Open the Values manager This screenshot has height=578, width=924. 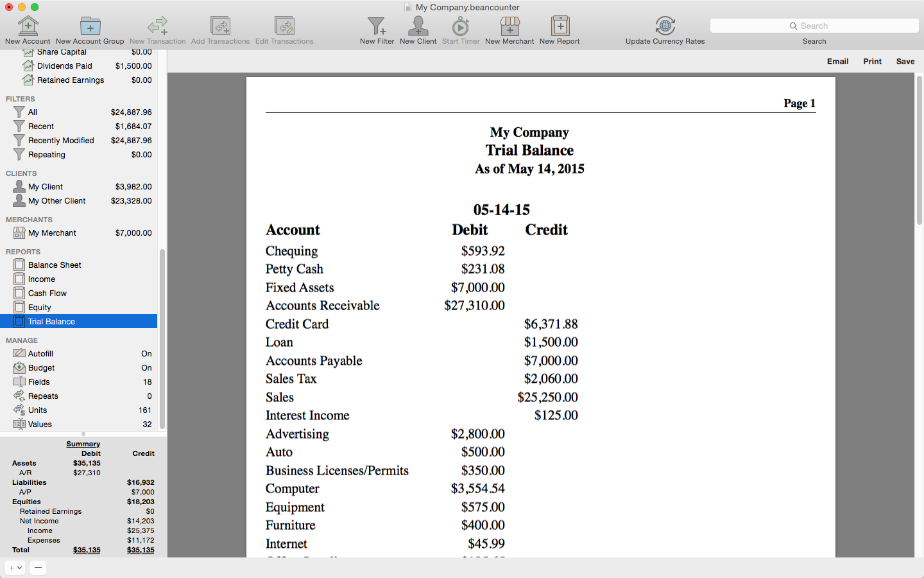[78, 425]
